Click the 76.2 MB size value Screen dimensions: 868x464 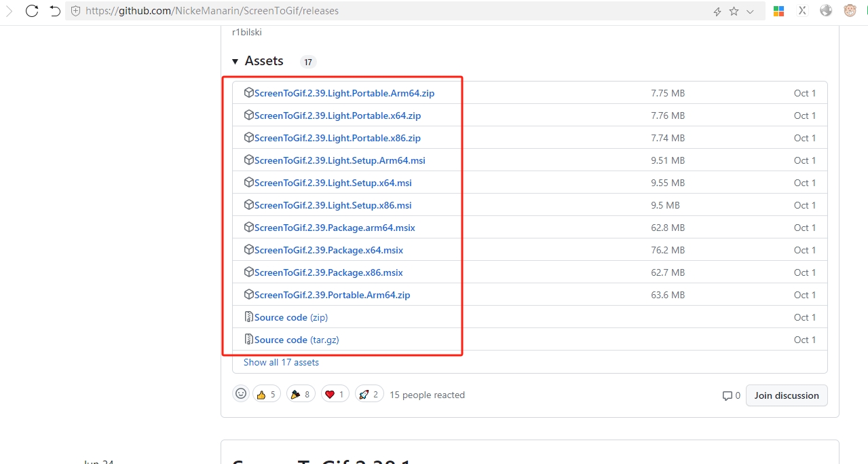[x=668, y=250]
